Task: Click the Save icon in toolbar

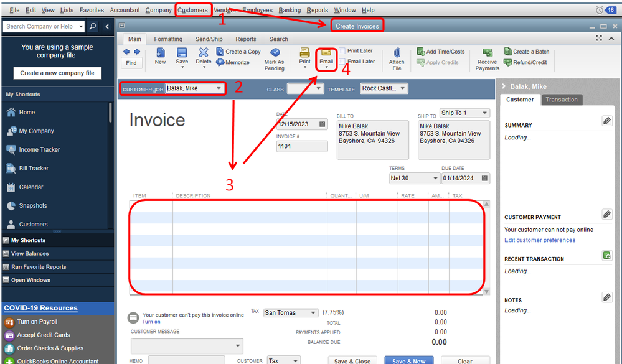Action: click(x=182, y=53)
